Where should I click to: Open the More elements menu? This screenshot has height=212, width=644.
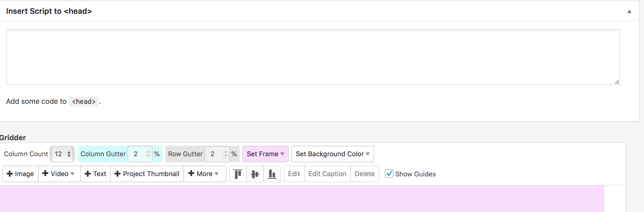click(204, 174)
